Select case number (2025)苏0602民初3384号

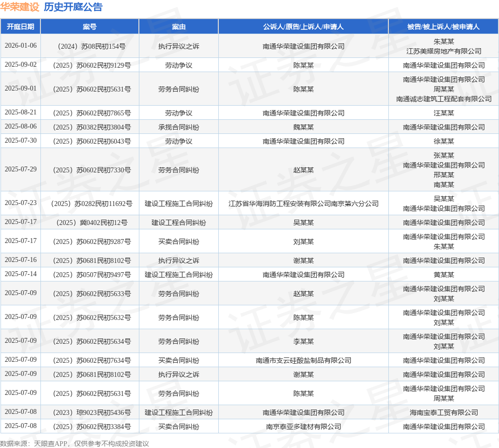point(92,427)
